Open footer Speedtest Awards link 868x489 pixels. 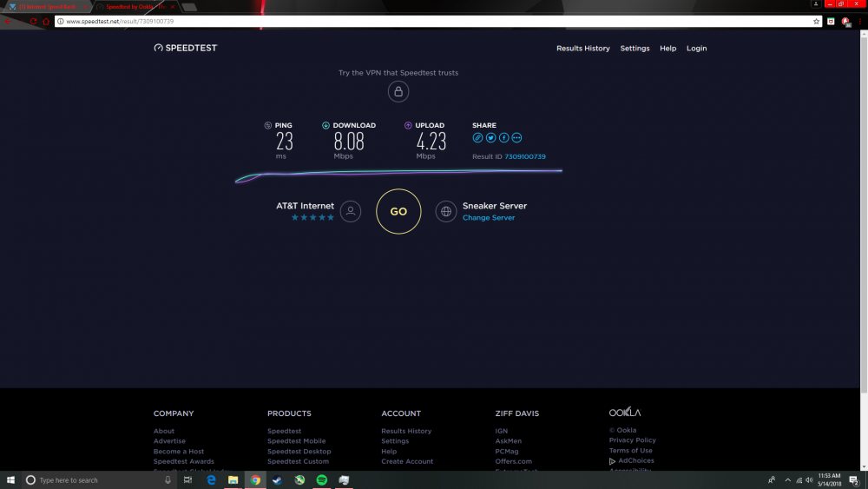point(184,461)
